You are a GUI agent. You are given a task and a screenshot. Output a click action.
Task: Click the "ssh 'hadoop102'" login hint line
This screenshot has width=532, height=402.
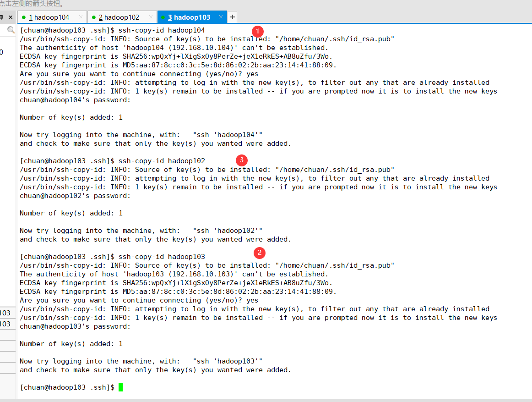pyautogui.click(x=141, y=231)
